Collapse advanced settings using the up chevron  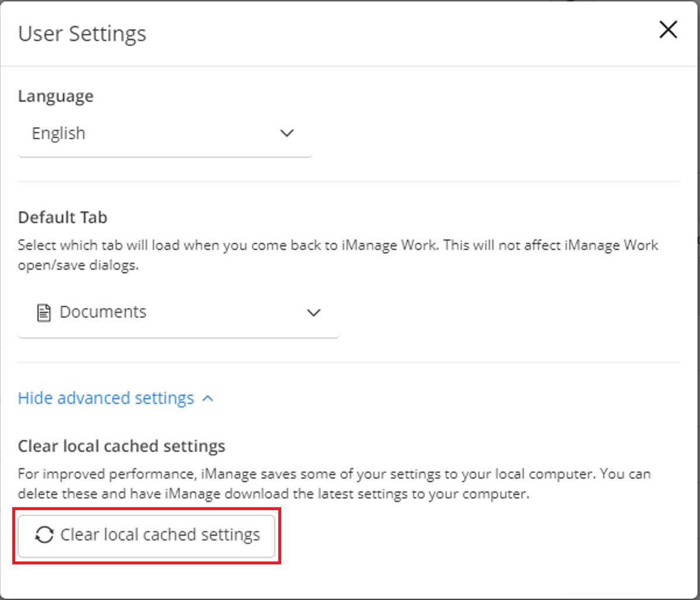tap(208, 399)
